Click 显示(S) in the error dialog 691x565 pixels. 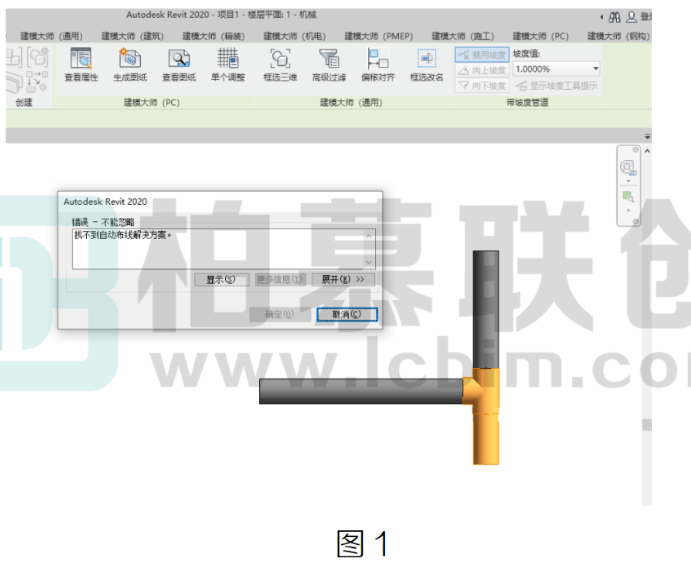pyautogui.click(x=221, y=279)
